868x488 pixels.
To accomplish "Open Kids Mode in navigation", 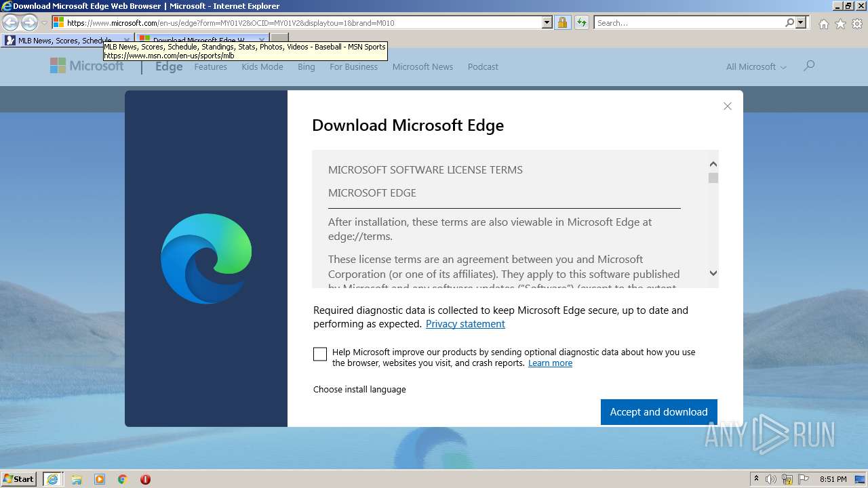I will (262, 66).
